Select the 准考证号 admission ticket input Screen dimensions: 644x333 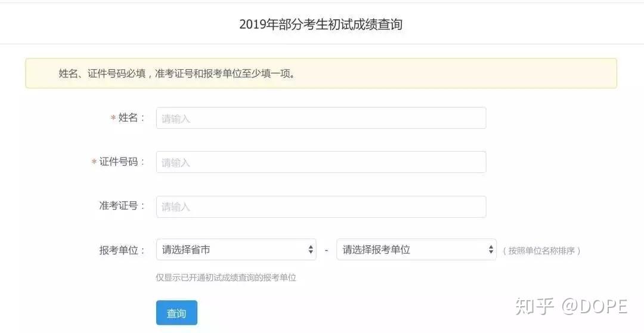click(x=321, y=207)
